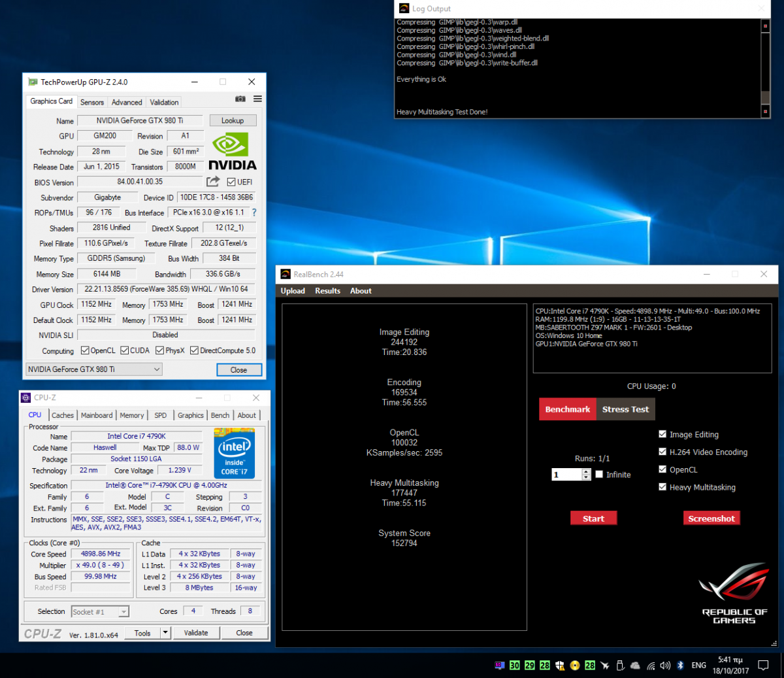
Task: Click the red Screenshot button in RealBench
Action: point(711,518)
